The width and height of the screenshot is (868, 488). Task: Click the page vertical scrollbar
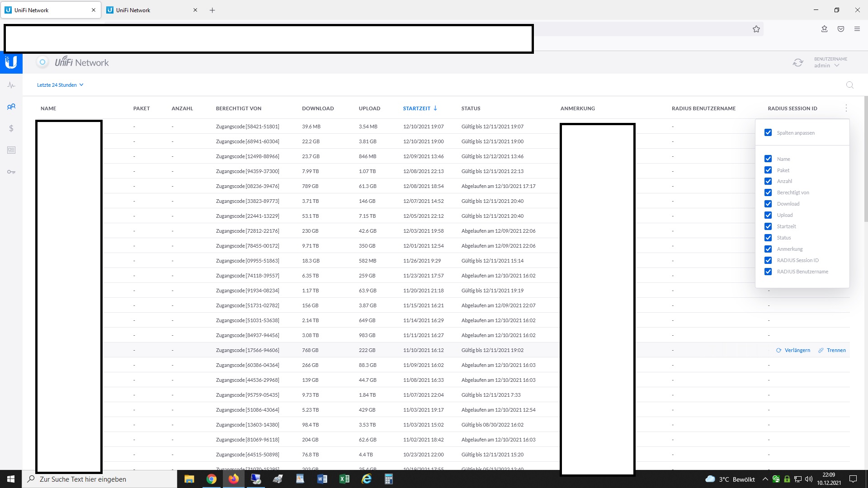[x=866, y=159]
